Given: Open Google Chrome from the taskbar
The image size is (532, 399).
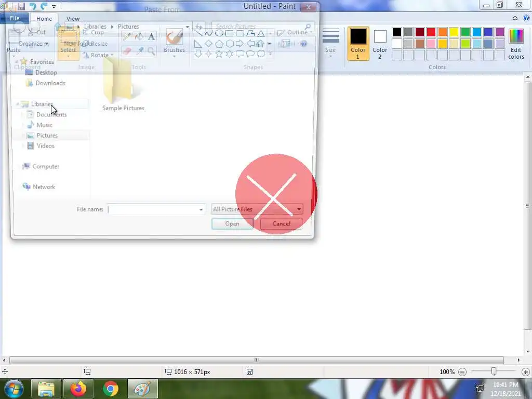Looking at the screenshot, I should pos(110,389).
